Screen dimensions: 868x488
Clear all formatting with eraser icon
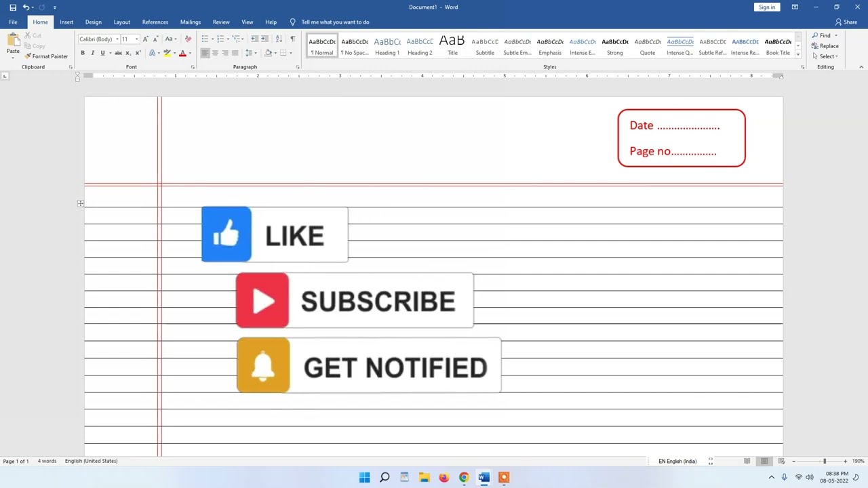coord(188,39)
